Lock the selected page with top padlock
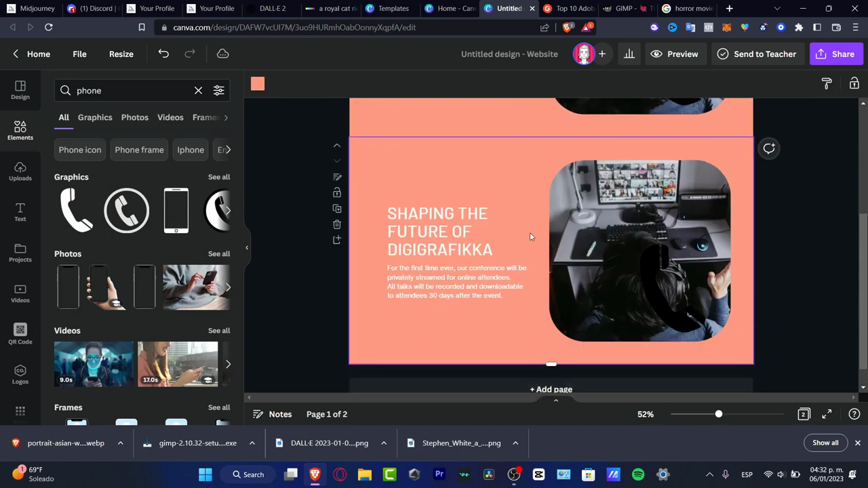The width and height of the screenshot is (868, 488). (x=854, y=83)
